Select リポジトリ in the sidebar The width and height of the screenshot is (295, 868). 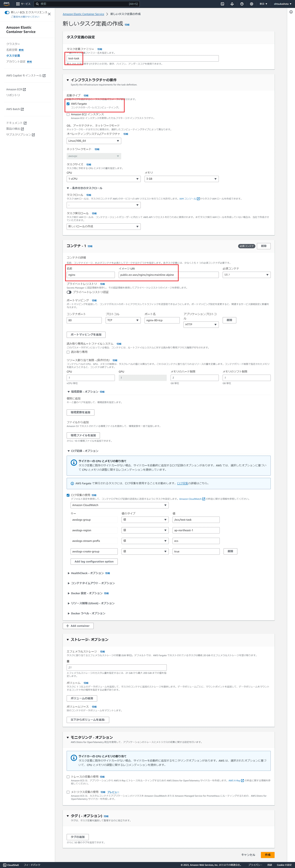(x=13, y=95)
